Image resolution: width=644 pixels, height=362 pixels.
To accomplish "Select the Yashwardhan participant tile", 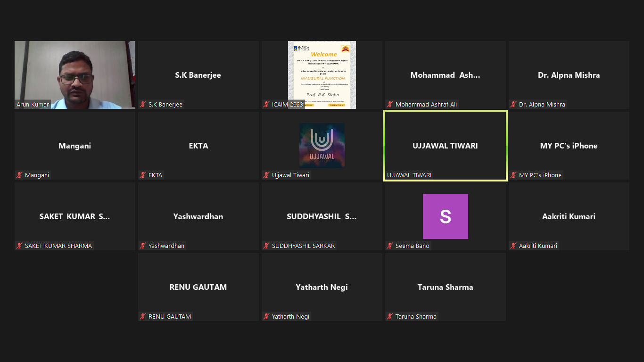I will (x=198, y=216).
